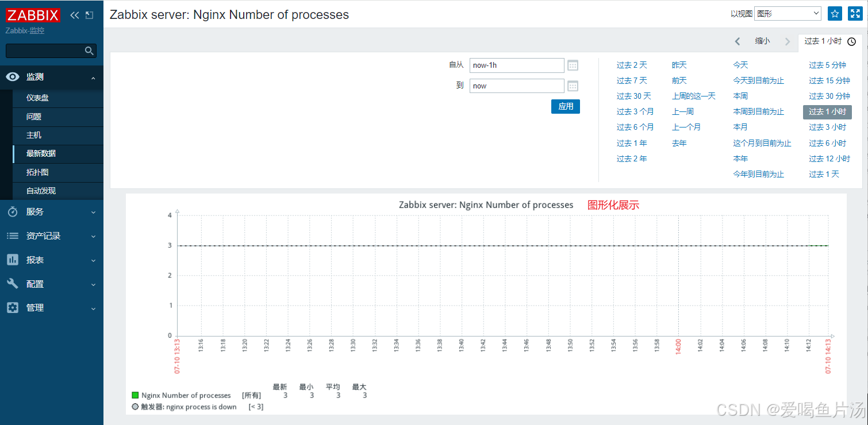Click the clock icon on time tab
Viewport: 868px width, 425px height.
851,41
